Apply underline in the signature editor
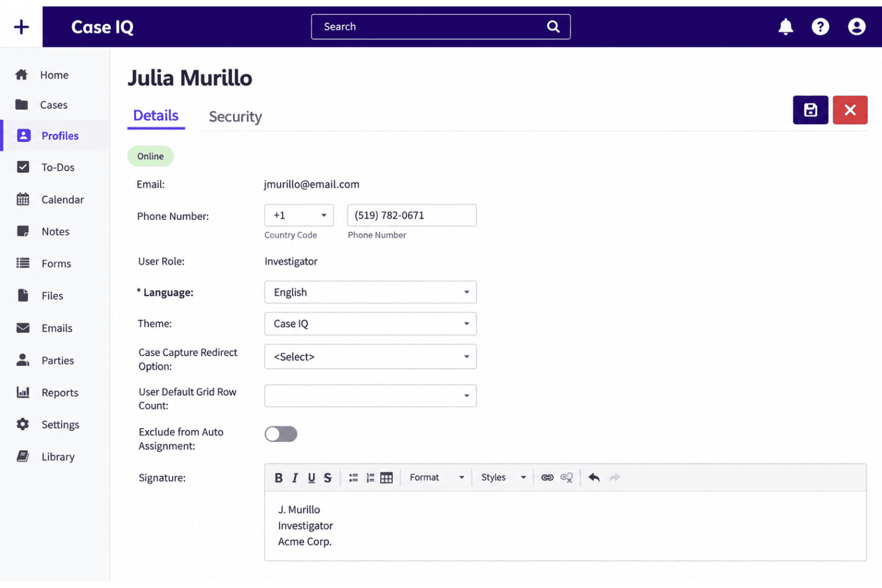882x588 pixels. (x=312, y=478)
